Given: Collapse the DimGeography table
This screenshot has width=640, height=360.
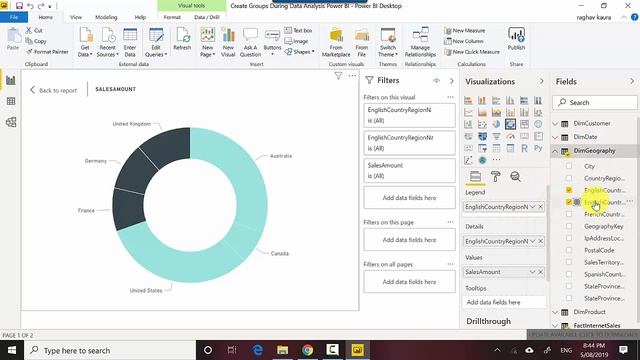Looking at the screenshot, I should [555, 151].
